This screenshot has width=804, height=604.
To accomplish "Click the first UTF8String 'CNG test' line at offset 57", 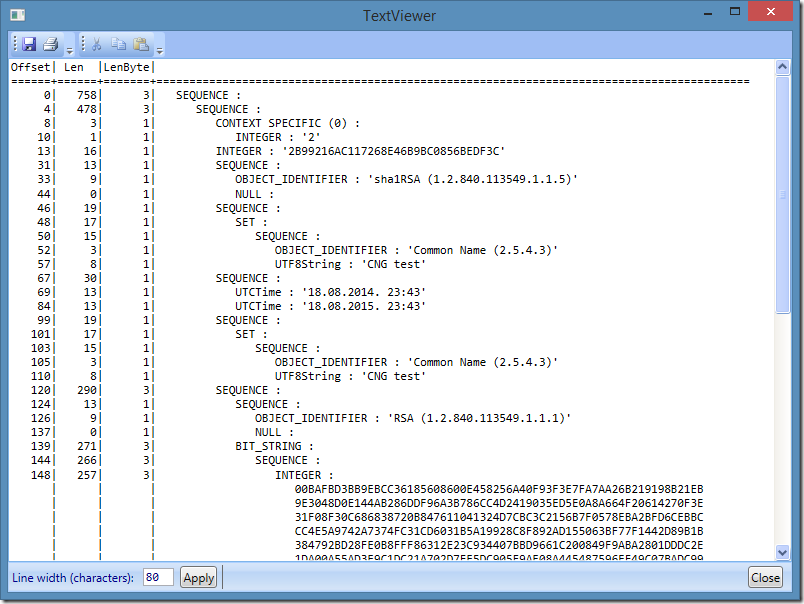I will pyautogui.click(x=350, y=265).
